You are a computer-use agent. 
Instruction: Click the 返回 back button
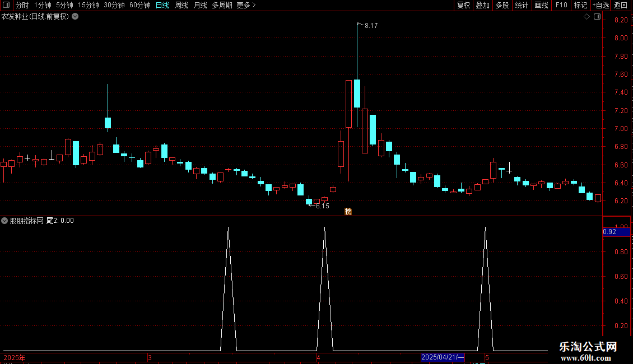(x=621, y=5)
